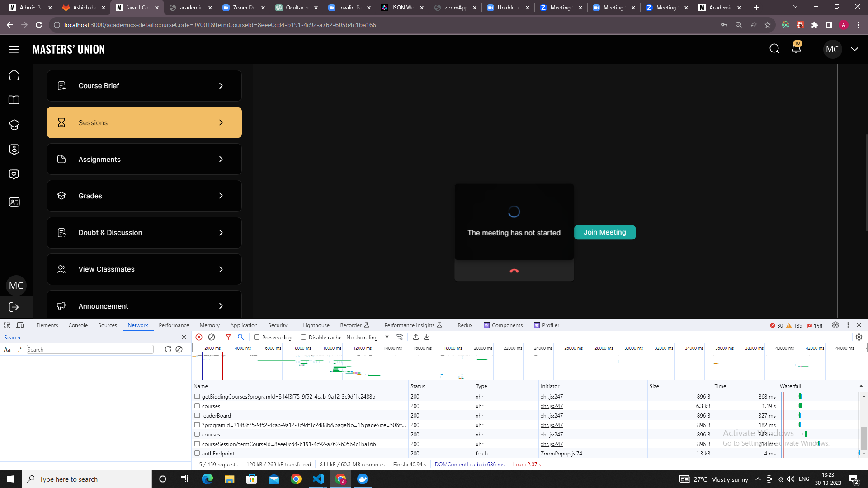Open the notifications bell icon
The width and height of the screenshot is (868, 488).
pyautogui.click(x=796, y=48)
